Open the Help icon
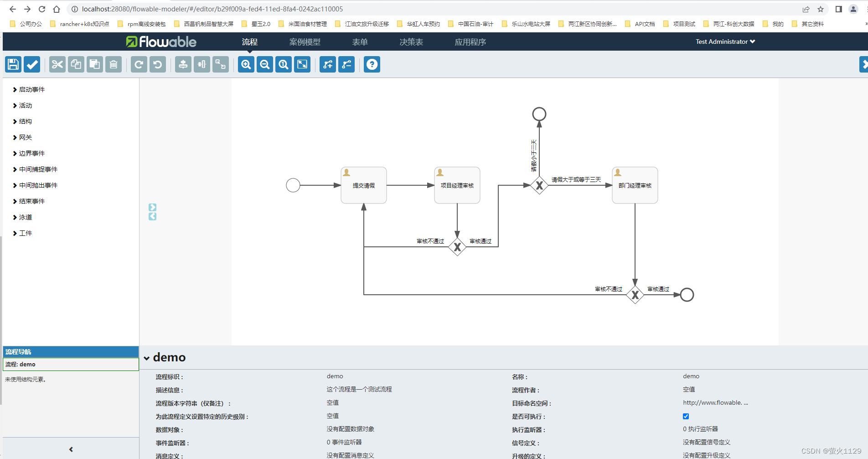The height and width of the screenshot is (459, 868). pyautogui.click(x=372, y=64)
